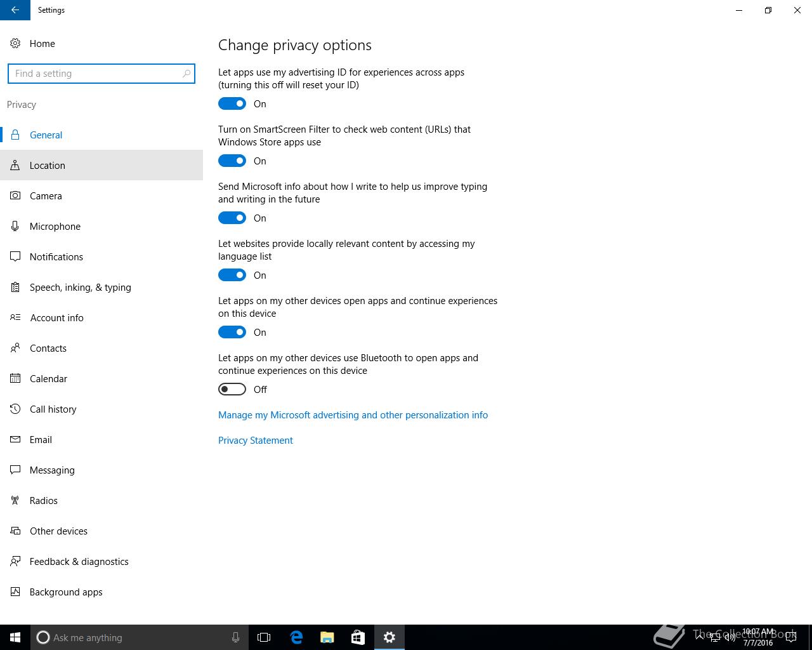Click the Microphone icon in sidebar

(15, 226)
